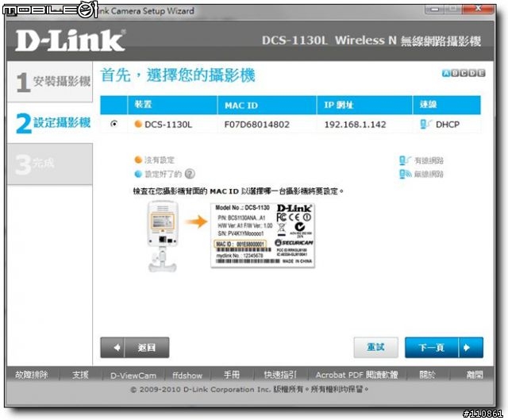Viewport: 508px width, 420px height.
Task: Click the D-Link logo in header
Action: click(71, 40)
